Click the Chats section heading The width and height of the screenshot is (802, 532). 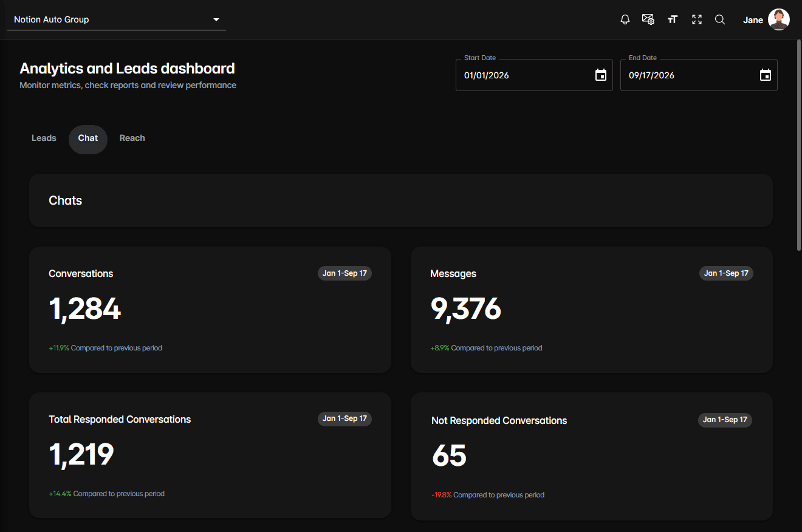[65, 200]
